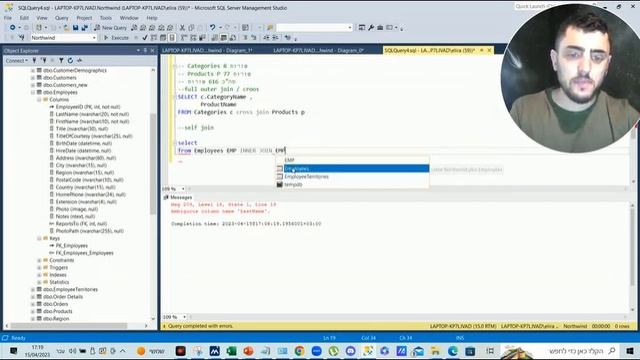Screen dimensions: 640x360
Task: Toggle Include Client Statistics
Action: click(x=202, y=38)
